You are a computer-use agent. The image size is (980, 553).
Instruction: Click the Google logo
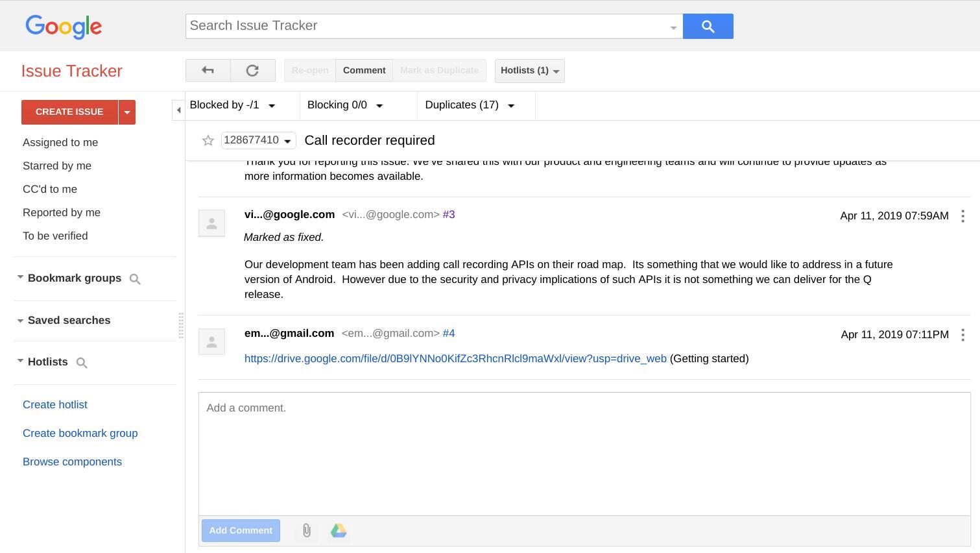pyautogui.click(x=64, y=27)
